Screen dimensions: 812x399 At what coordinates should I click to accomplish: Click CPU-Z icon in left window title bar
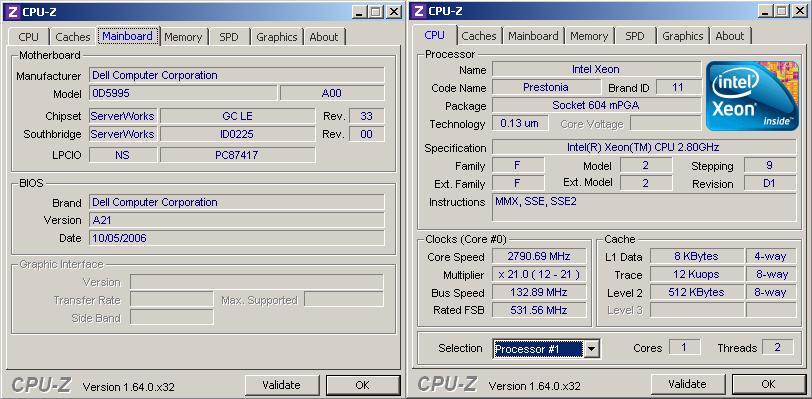[x=13, y=11]
